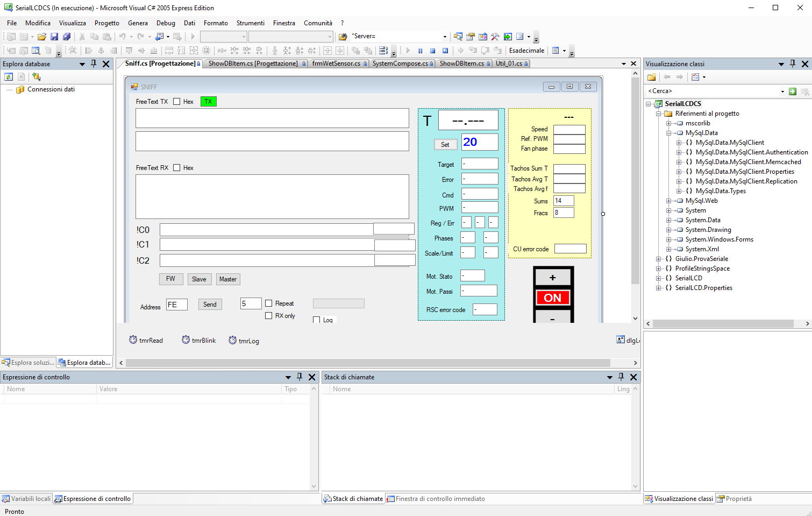The width and height of the screenshot is (812, 516).
Task: Pin the Esplora database panel
Action: coord(94,63)
